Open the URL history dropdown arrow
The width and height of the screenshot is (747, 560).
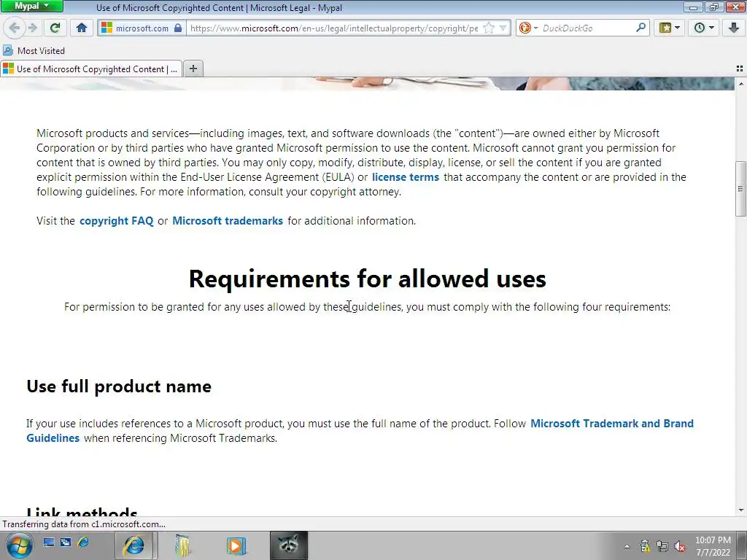[x=503, y=28]
